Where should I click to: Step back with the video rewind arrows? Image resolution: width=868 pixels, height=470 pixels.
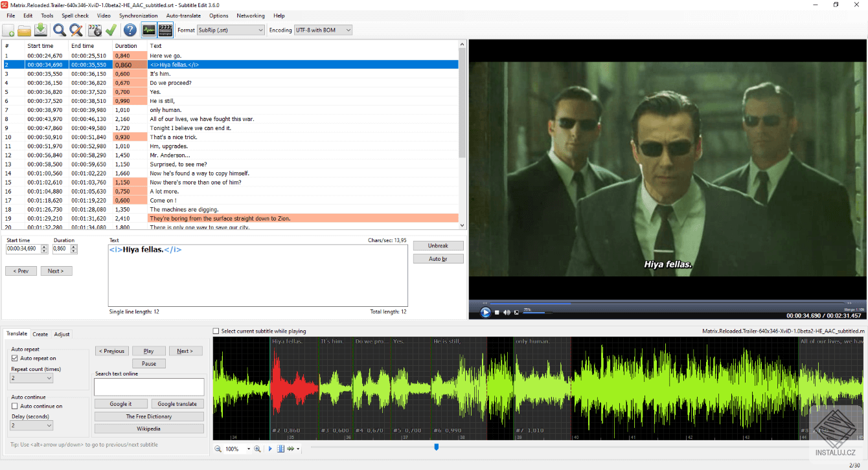484,303
